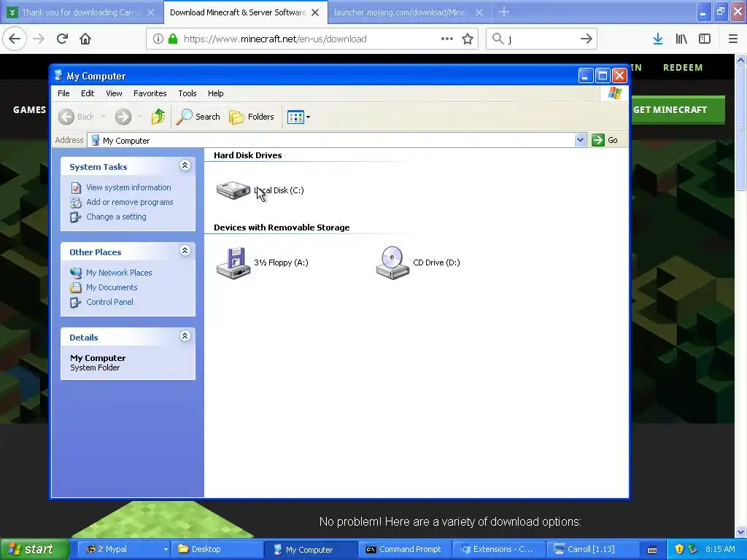Click the on-screen keyboard tray icon
The image size is (747, 560).
(x=652, y=550)
